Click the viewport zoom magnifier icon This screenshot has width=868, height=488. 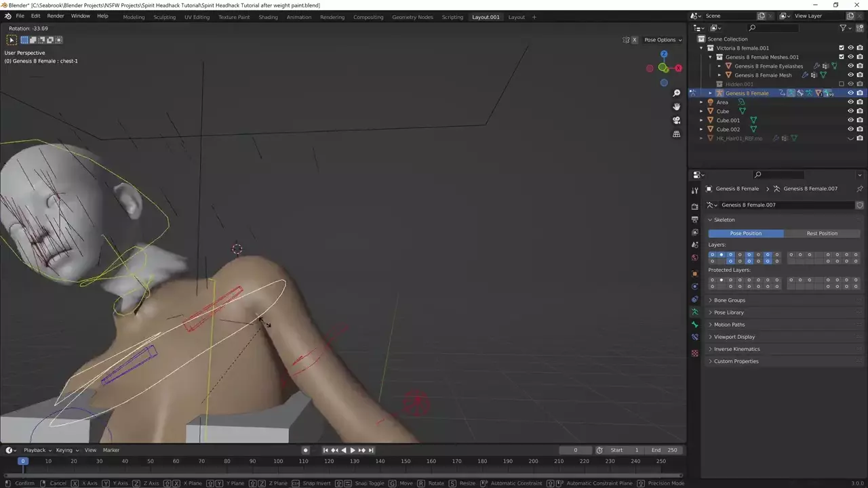pyautogui.click(x=676, y=93)
